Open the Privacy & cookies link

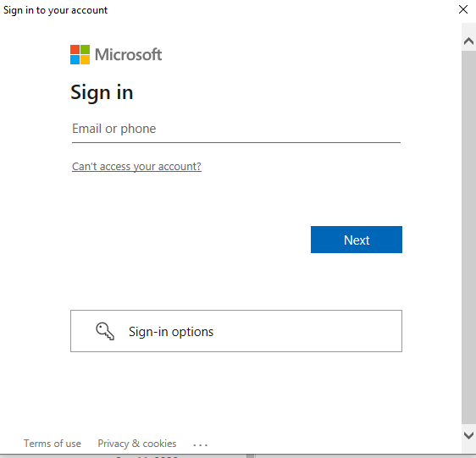point(137,444)
